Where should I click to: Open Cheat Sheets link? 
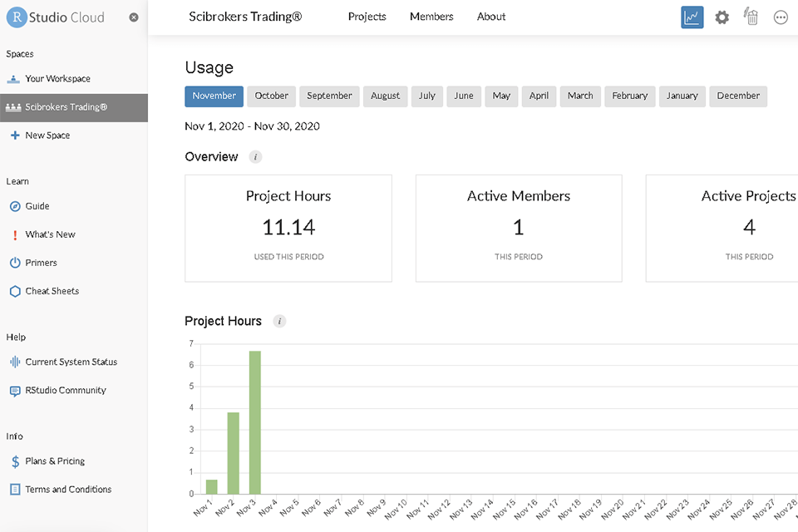52,291
